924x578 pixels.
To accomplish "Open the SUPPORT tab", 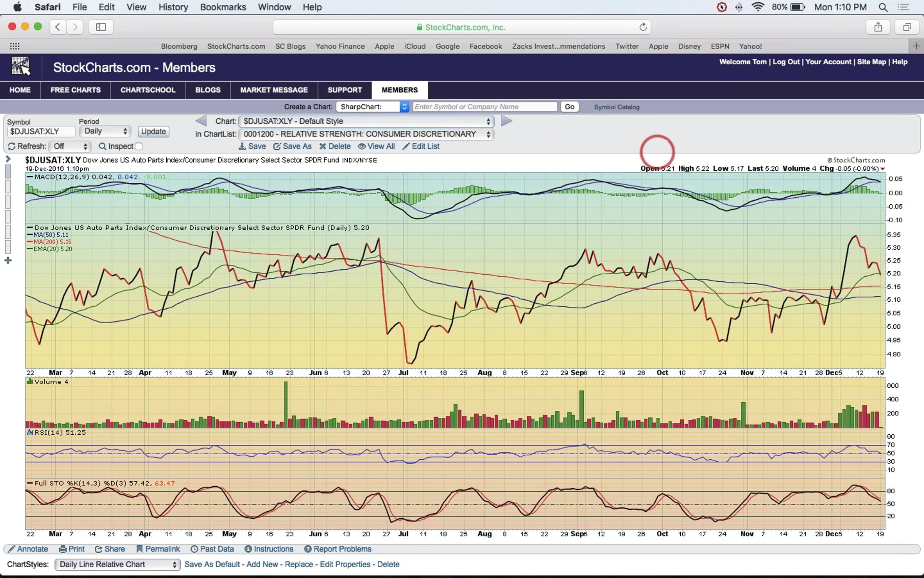I will 345,90.
